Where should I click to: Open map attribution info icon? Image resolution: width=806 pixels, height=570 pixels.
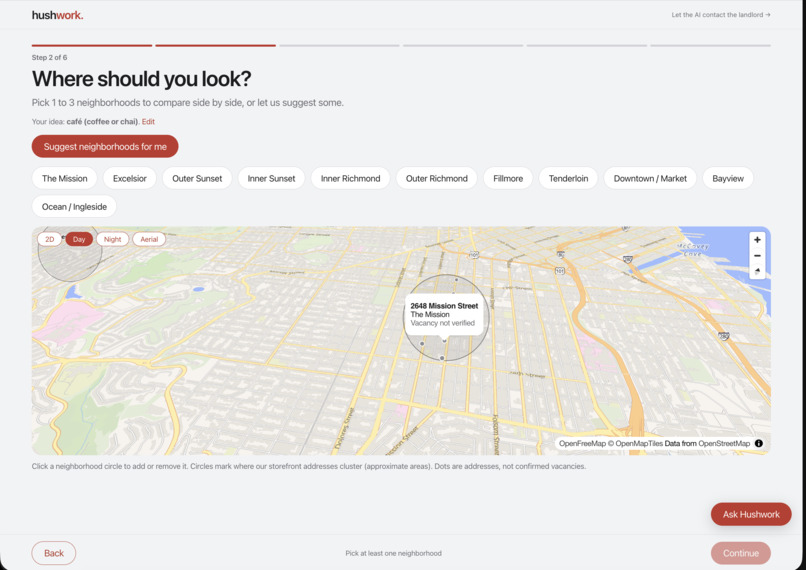[759, 443]
